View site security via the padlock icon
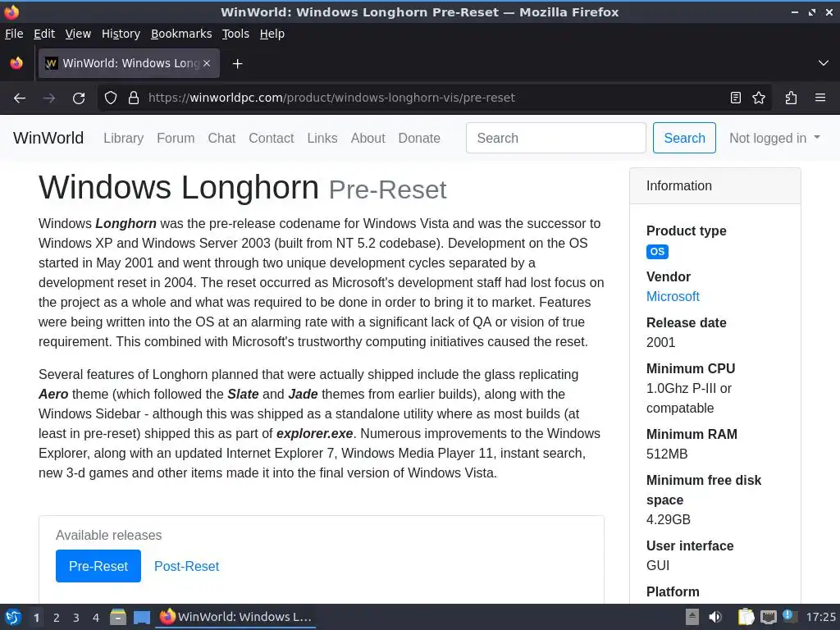The height and width of the screenshot is (630, 840). [x=134, y=98]
